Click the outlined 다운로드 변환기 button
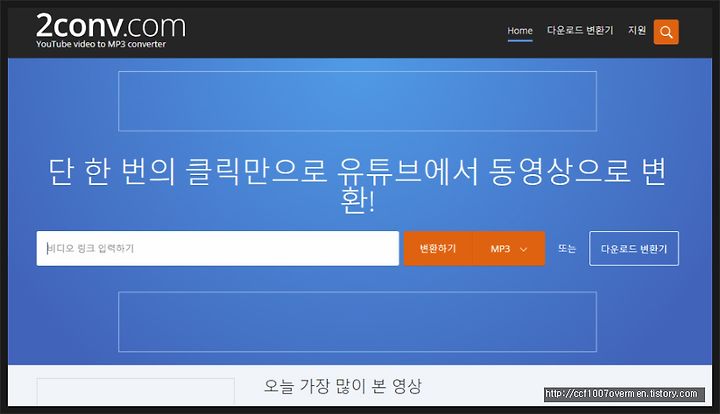The height and width of the screenshot is (414, 720). 634,248
